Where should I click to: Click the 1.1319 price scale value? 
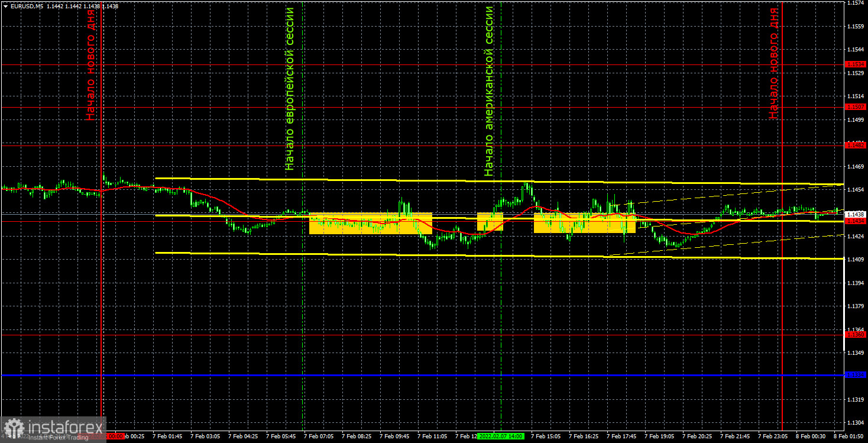pos(856,399)
